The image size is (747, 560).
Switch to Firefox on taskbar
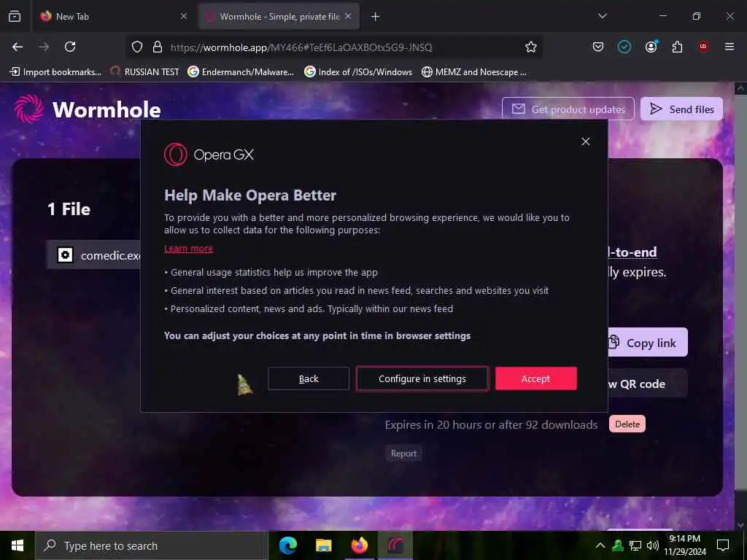359,545
